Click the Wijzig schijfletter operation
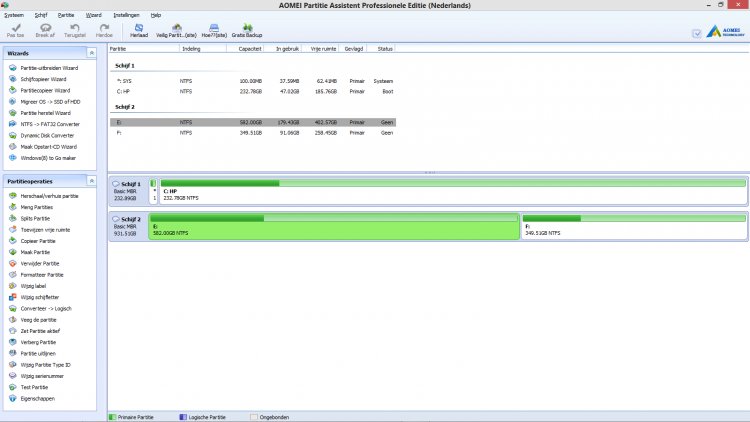The height and width of the screenshot is (422, 750). [42, 297]
